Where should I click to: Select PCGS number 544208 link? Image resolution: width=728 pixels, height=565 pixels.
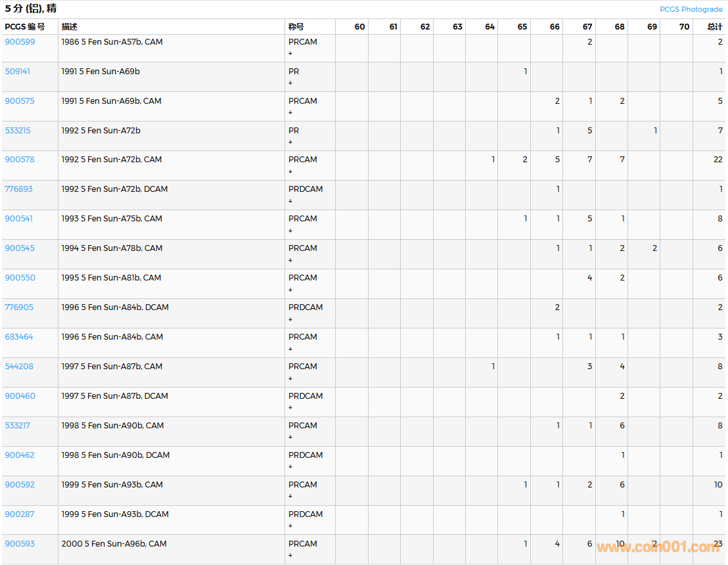[19, 367]
